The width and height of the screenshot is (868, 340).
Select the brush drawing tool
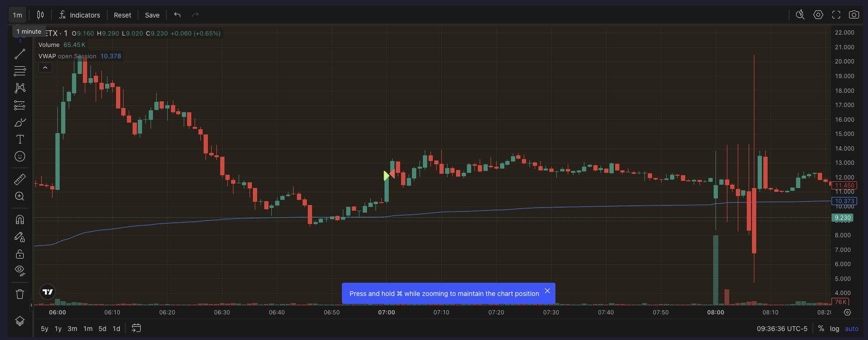[x=20, y=123]
